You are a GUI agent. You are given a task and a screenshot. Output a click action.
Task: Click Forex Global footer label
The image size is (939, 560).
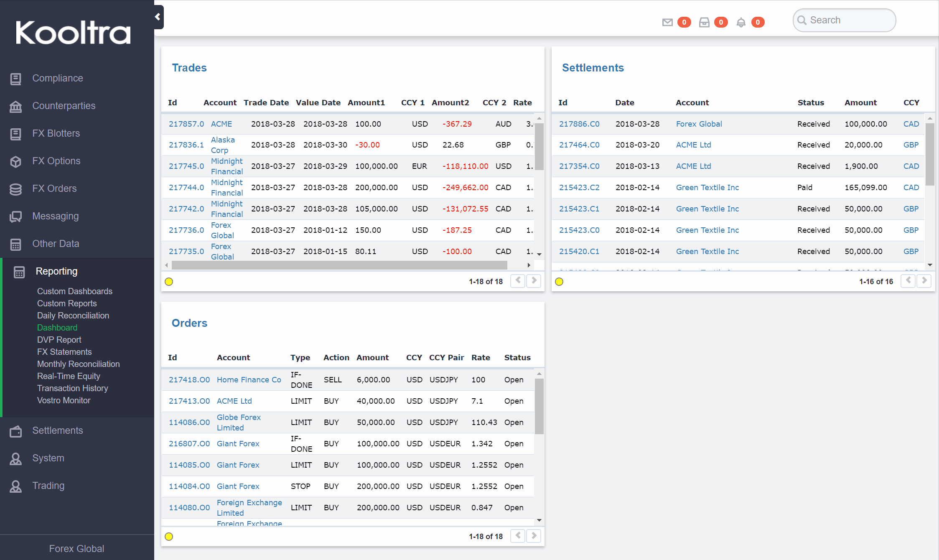(76, 549)
